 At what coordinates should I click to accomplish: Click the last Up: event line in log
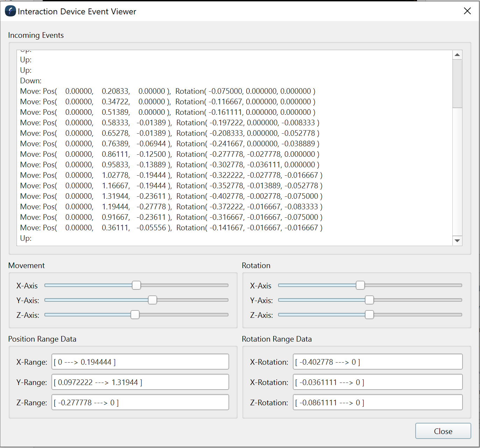click(26, 238)
